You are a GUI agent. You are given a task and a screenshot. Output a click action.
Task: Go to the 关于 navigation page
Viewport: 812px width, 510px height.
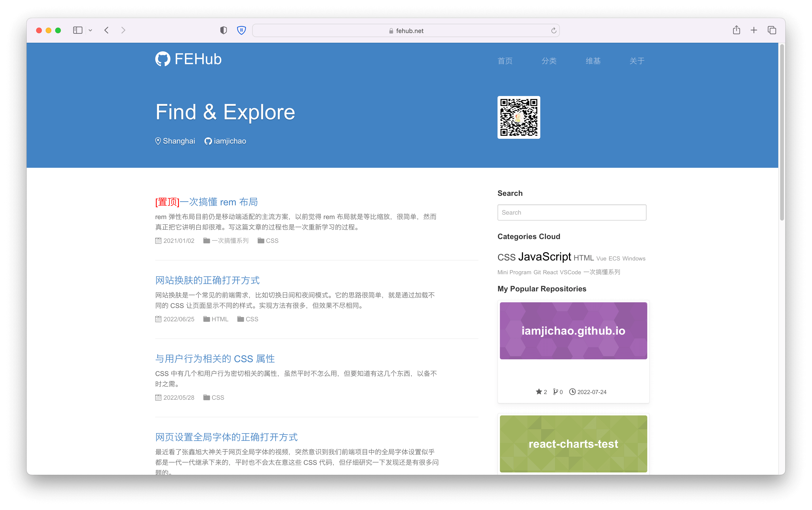coord(637,61)
